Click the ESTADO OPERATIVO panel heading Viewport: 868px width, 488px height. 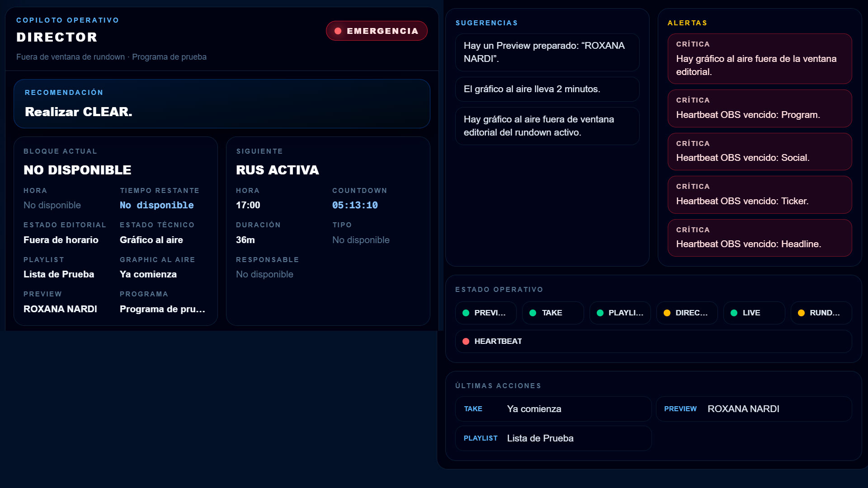[x=499, y=290]
